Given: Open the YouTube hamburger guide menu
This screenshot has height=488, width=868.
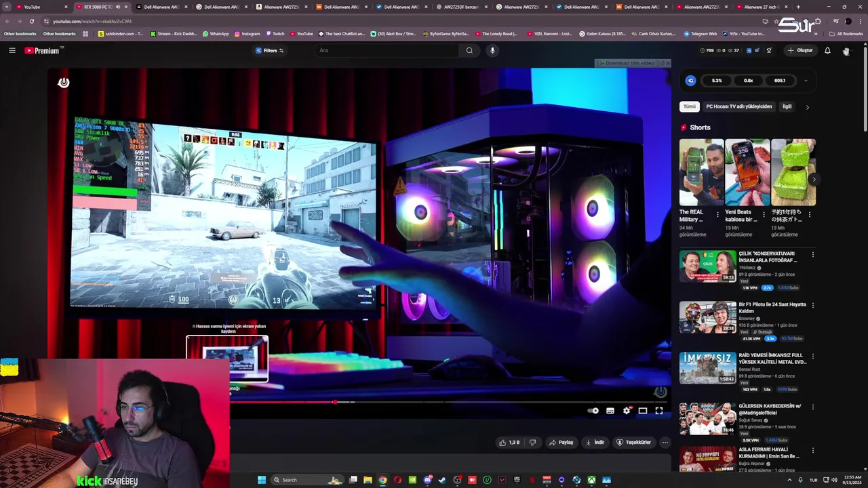Looking at the screenshot, I should 12,50.
